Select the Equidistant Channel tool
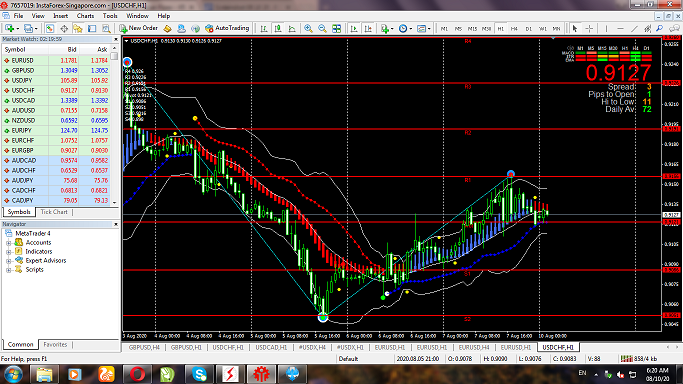The height and width of the screenshot is (384, 683). pos(648,28)
